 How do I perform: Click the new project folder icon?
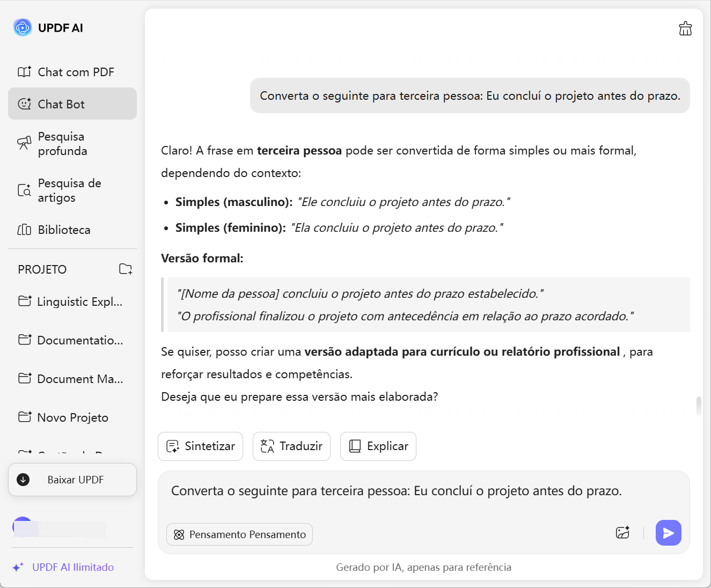pos(126,269)
